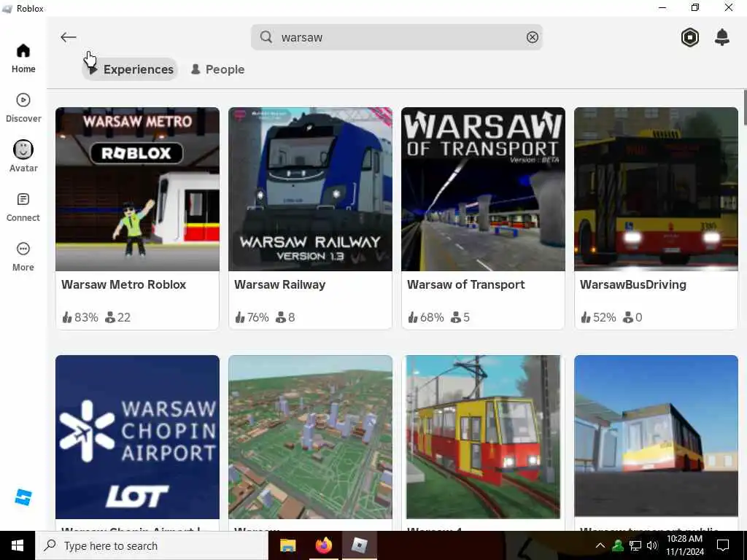Open Warsaw Railway thumbnail

310,189
